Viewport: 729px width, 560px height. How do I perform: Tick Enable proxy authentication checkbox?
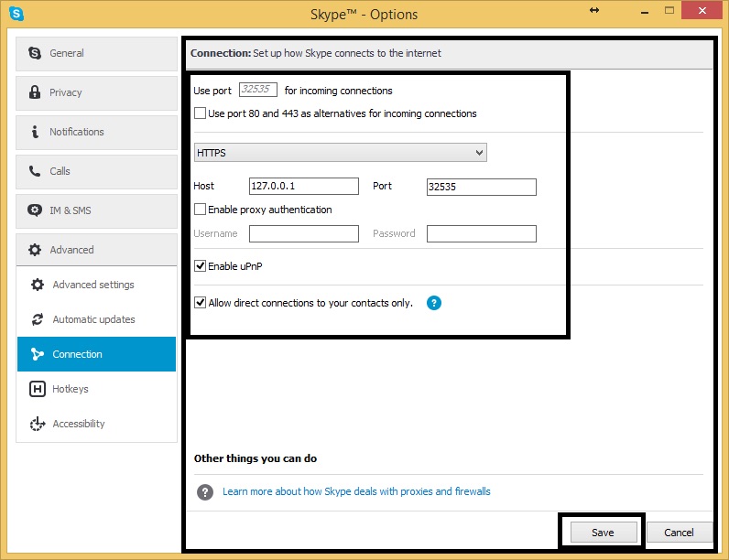[x=200, y=210]
